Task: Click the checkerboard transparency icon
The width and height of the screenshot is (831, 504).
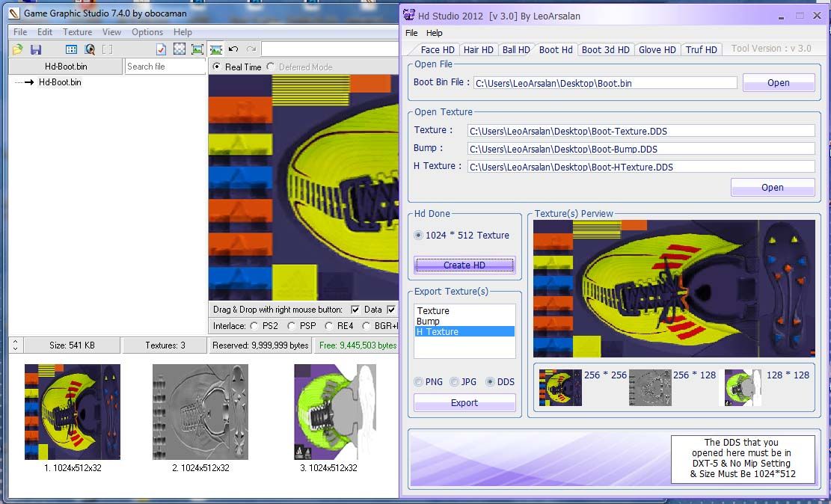Action: coord(180,49)
